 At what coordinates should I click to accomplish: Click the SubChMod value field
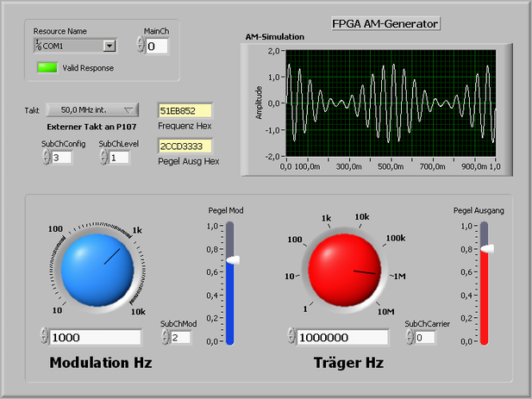coord(181,337)
